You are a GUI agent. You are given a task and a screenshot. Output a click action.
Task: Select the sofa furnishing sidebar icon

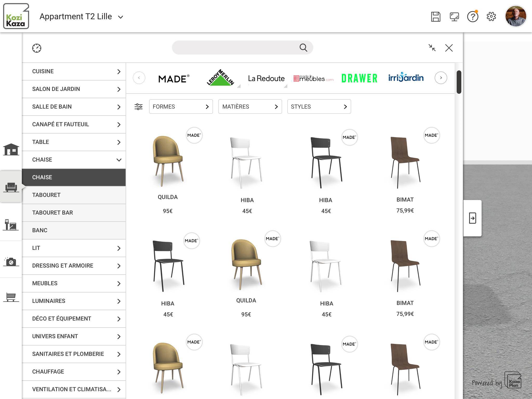pyautogui.click(x=11, y=187)
